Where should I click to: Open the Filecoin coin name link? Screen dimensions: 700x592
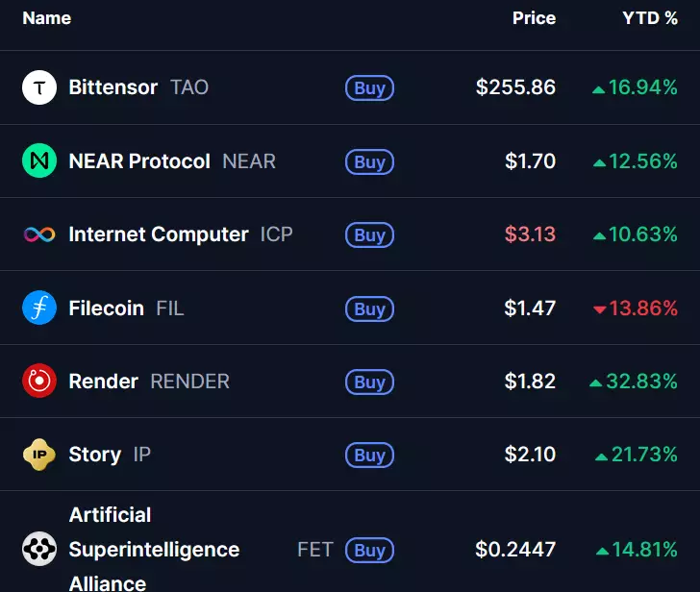(x=106, y=308)
